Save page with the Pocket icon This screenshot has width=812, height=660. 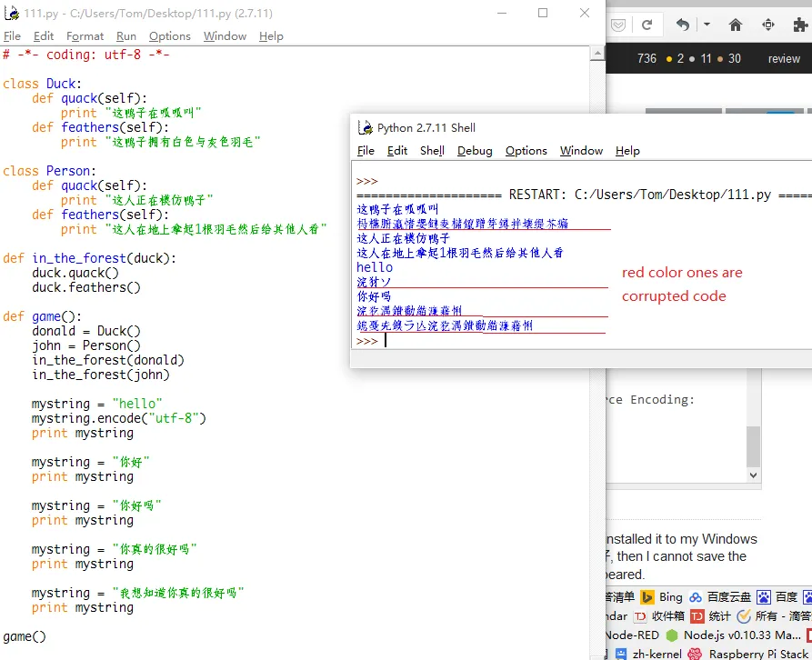click(x=618, y=25)
